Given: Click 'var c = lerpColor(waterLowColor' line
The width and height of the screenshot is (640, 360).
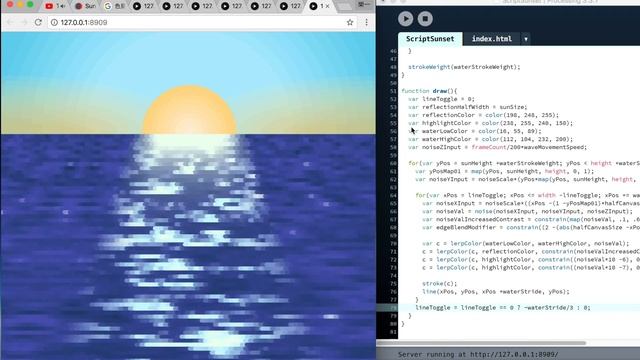Looking at the screenshot, I should 526,243.
